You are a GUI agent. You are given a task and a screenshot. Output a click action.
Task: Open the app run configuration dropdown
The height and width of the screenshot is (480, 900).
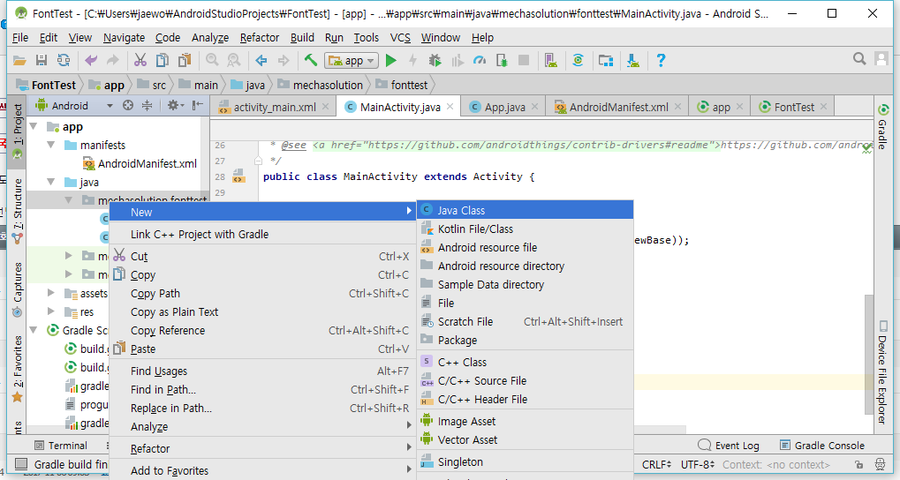[x=351, y=60]
